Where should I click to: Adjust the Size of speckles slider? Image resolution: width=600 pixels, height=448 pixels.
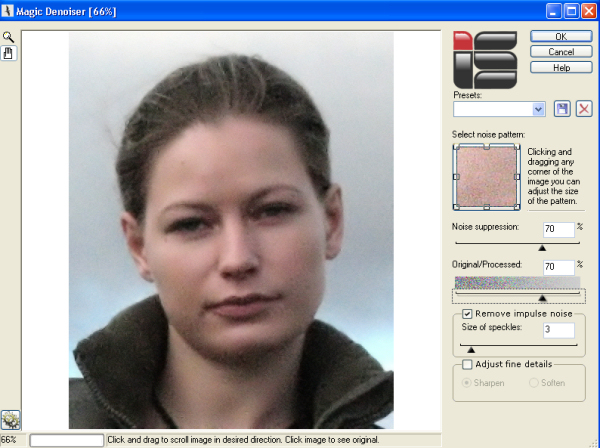[x=471, y=350]
